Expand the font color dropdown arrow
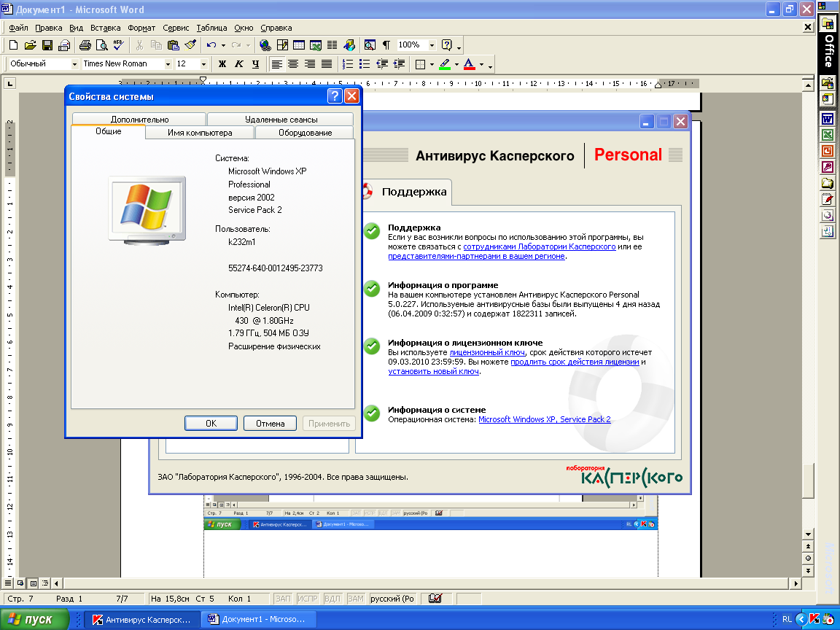840x630 pixels. tap(481, 65)
